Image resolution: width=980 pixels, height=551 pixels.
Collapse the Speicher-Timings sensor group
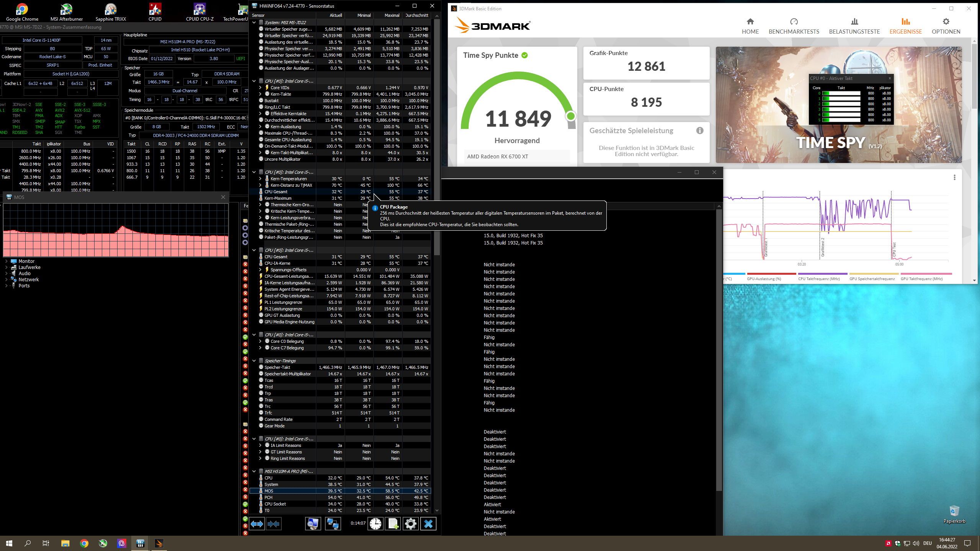click(254, 361)
